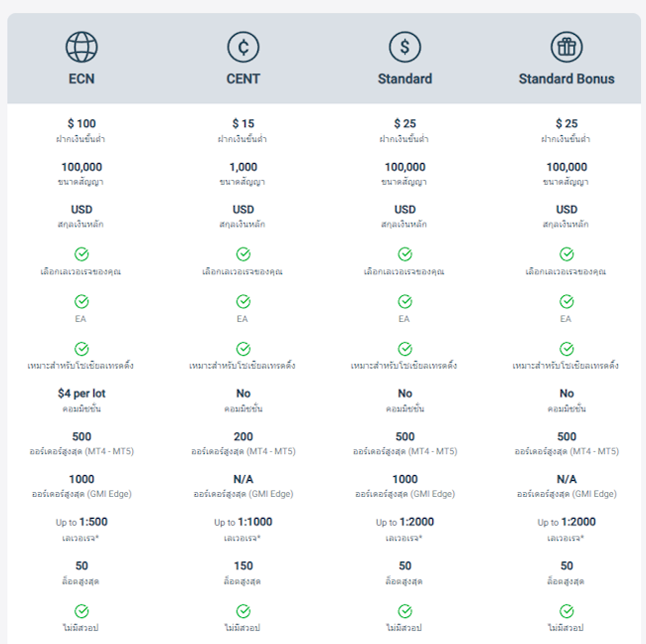The height and width of the screenshot is (644, 646).
Task: Click the $ 25 deposit under Standard Bonus
Action: (566, 123)
